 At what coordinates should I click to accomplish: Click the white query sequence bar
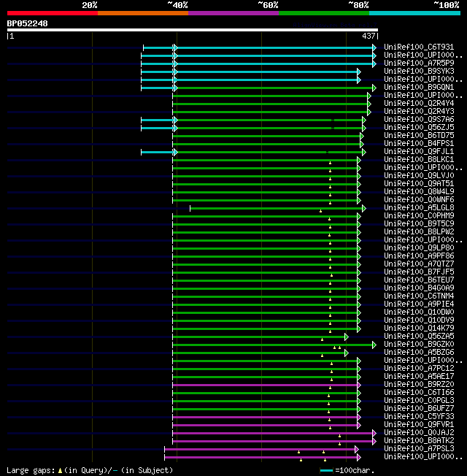(x=193, y=30)
